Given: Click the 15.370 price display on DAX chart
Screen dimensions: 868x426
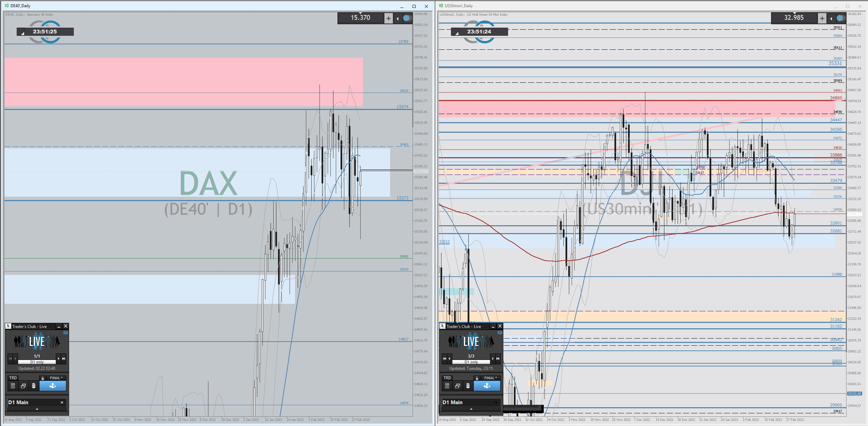Looking at the screenshot, I should (360, 18).
